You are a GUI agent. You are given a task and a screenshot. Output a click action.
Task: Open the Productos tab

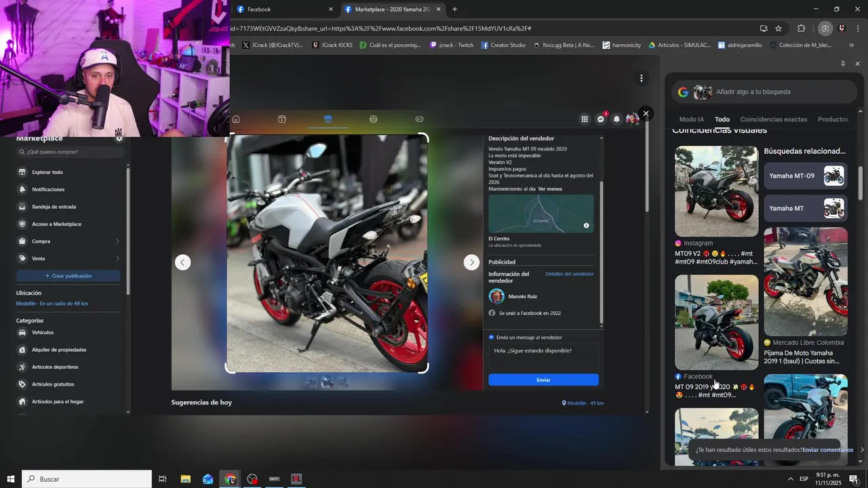click(x=833, y=119)
